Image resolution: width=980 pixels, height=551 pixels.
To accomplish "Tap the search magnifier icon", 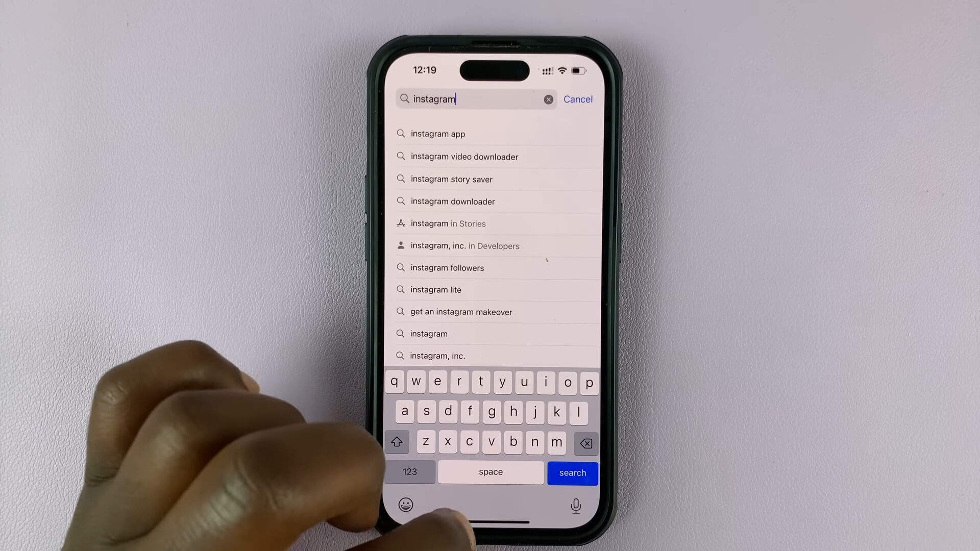I will pos(404,99).
